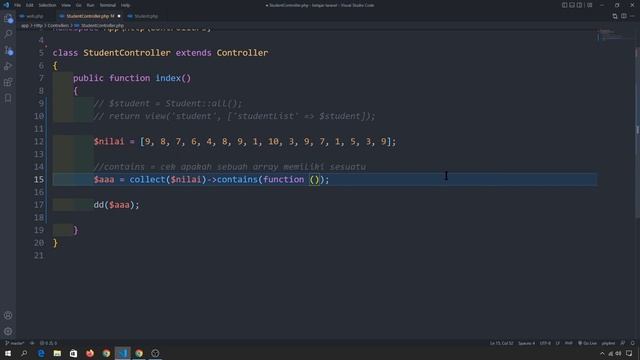
Task: Click 'index()' function name on line 7
Action: (173, 78)
